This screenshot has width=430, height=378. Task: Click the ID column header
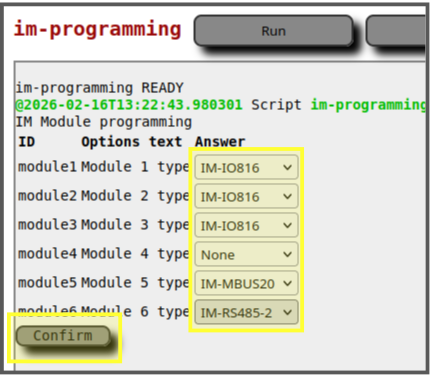tap(27, 142)
